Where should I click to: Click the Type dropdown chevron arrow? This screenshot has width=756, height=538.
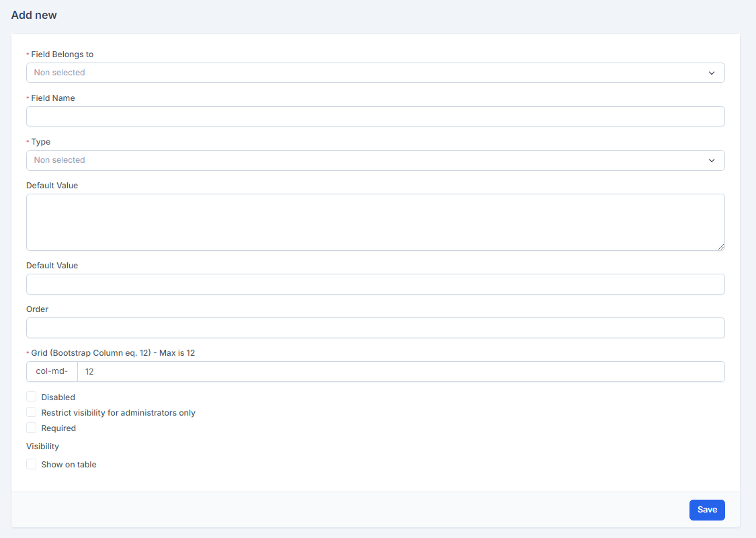712,160
